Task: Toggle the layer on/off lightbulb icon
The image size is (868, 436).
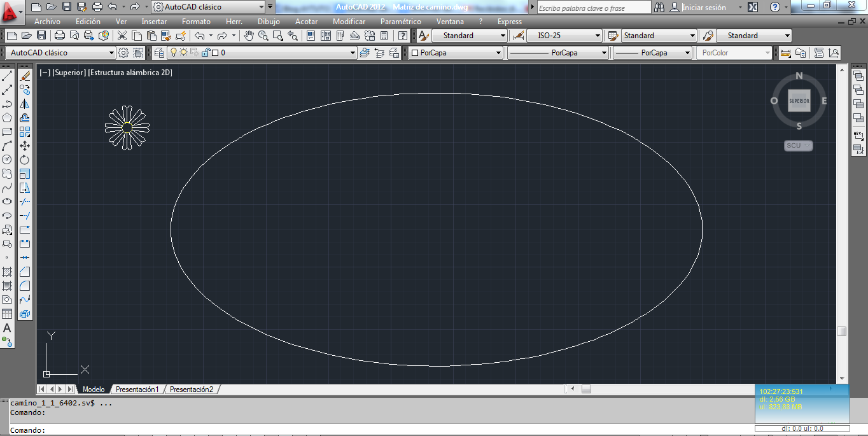Action: (x=174, y=53)
